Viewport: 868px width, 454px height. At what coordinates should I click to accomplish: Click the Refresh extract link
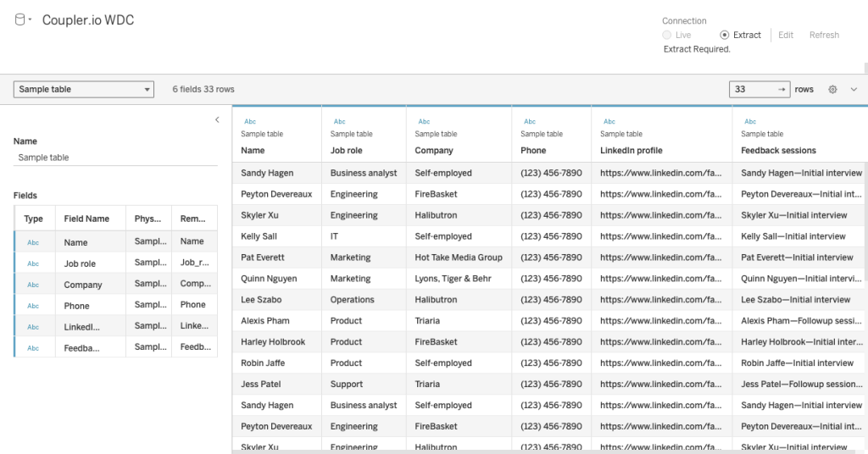pyautogui.click(x=824, y=35)
